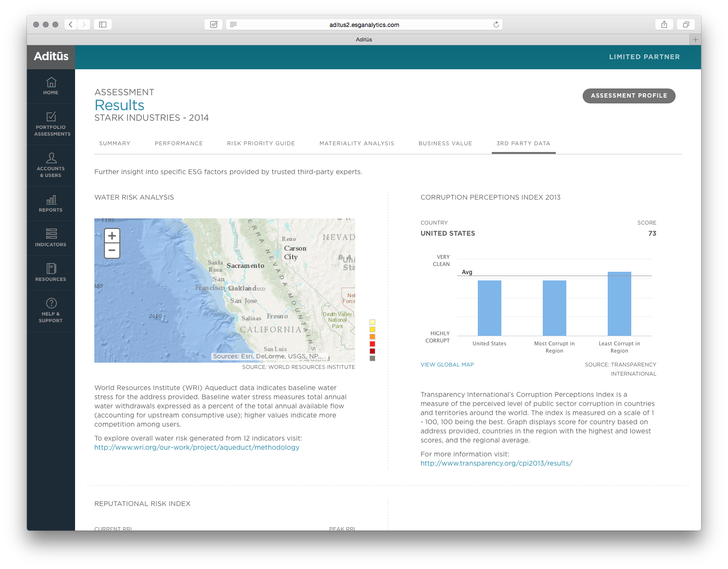This screenshot has height=569, width=728.
Task: Open the transparency.org cpi2013 results link
Action: tap(496, 463)
